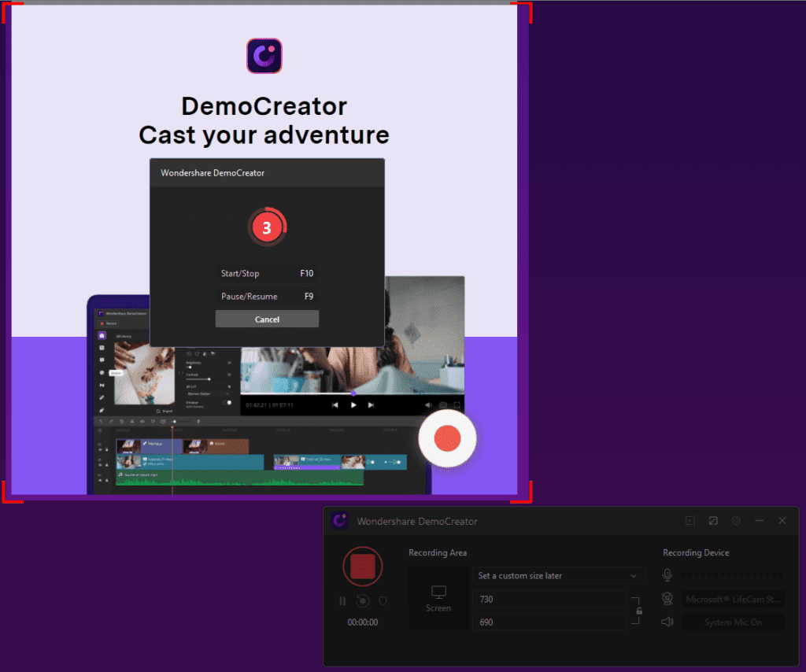This screenshot has width=806, height=672.
Task: Open recorder settings gear icon
Action: (x=736, y=521)
